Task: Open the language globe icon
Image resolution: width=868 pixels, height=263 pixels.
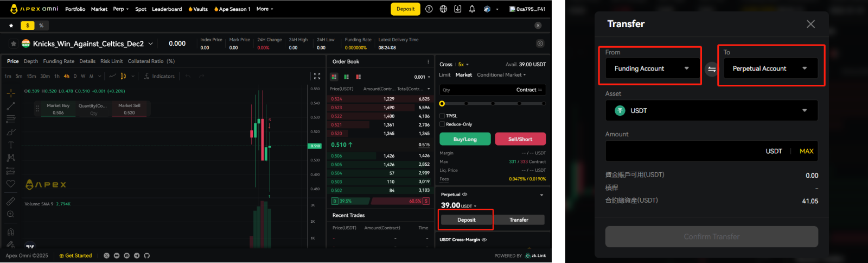Action: click(x=443, y=9)
